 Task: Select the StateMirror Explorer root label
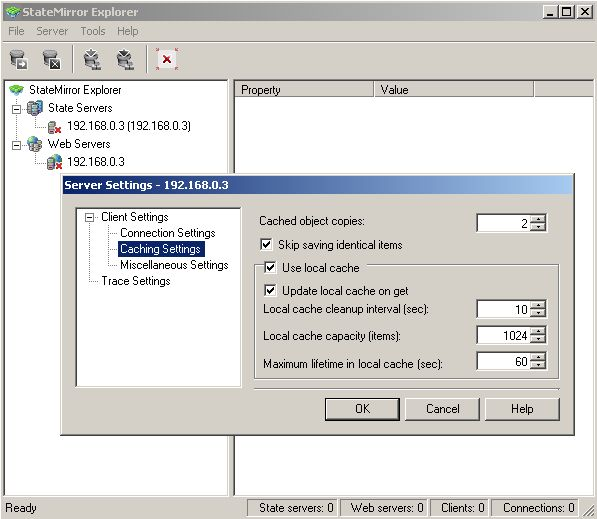point(75,90)
